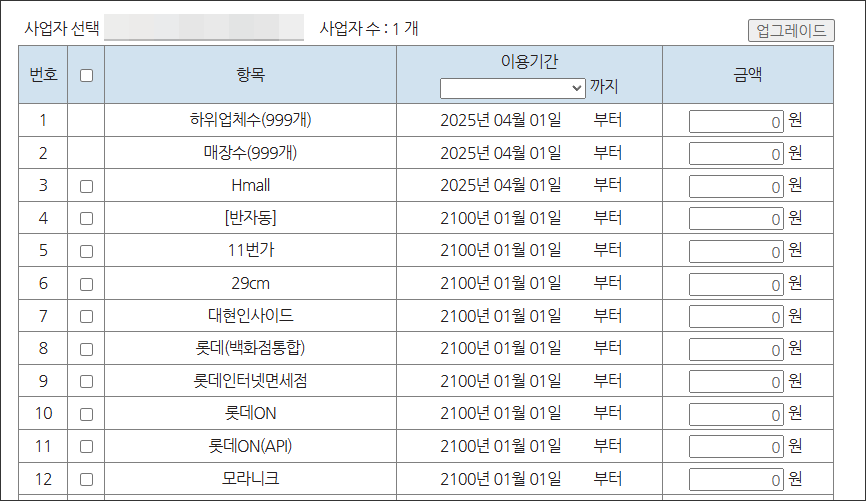This screenshot has width=866, height=501.
Task: Click the 롯데인터넷면세점 item name
Action: click(250, 381)
